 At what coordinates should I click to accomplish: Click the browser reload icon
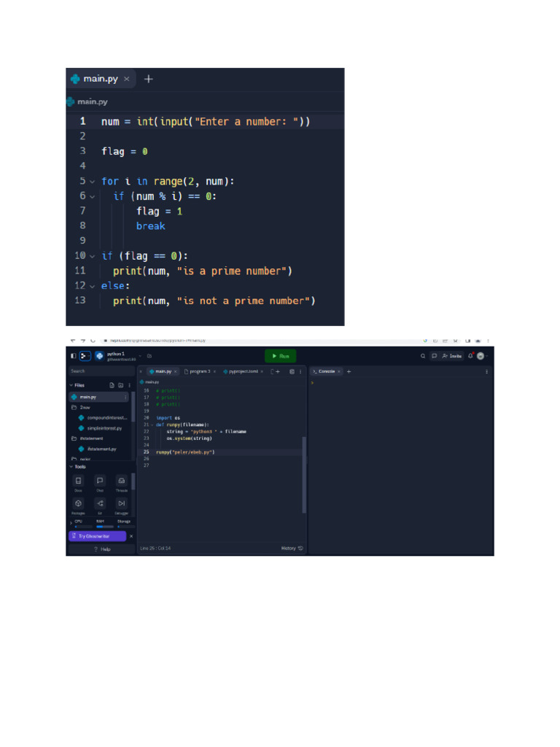click(93, 341)
